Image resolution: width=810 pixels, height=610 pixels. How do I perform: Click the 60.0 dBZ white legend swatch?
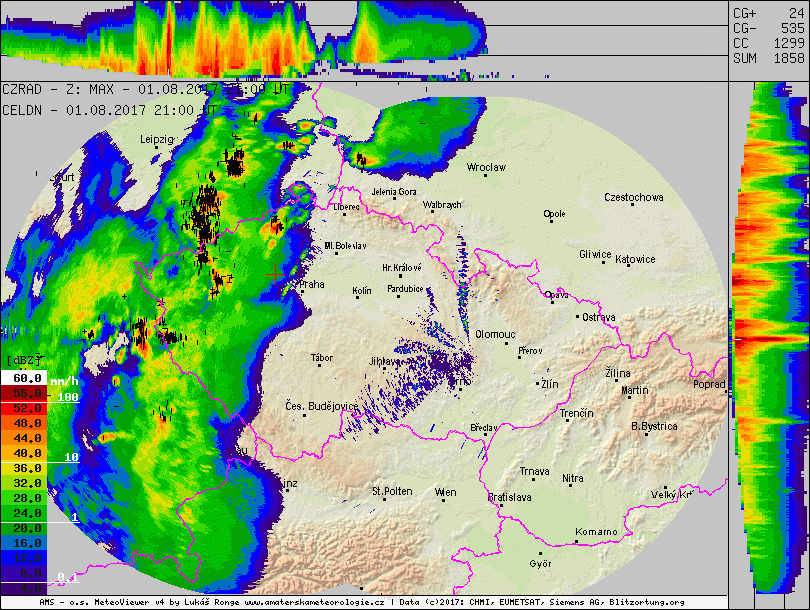point(24,378)
